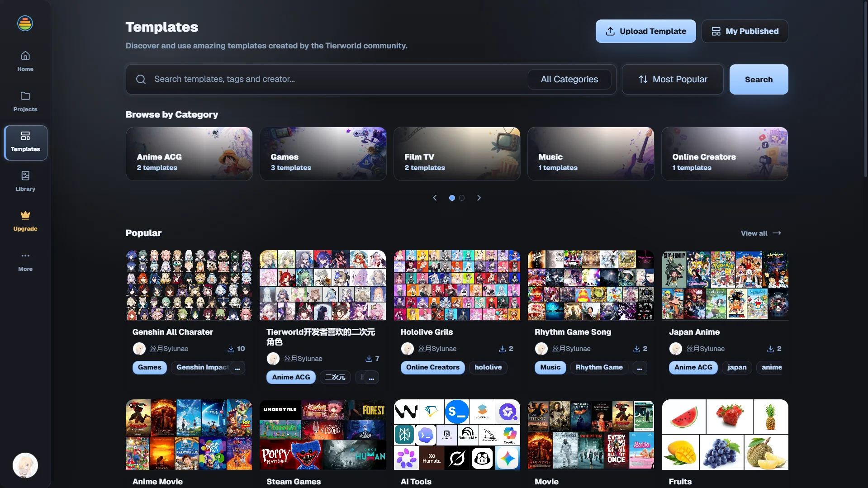Expand more tags on Tierworld开发者 card
The image size is (868, 488).
371,378
